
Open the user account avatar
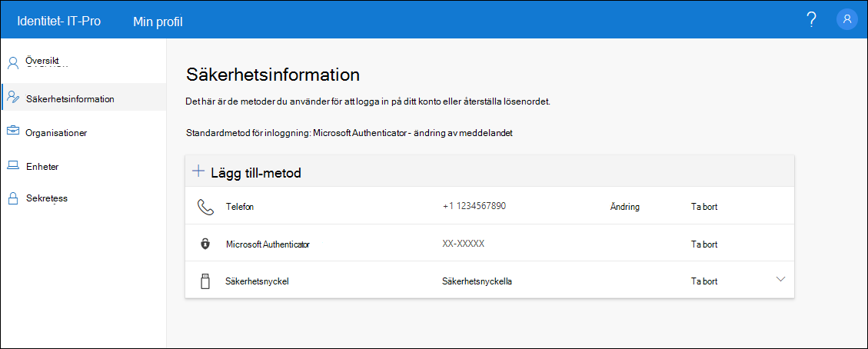pyautogui.click(x=847, y=19)
